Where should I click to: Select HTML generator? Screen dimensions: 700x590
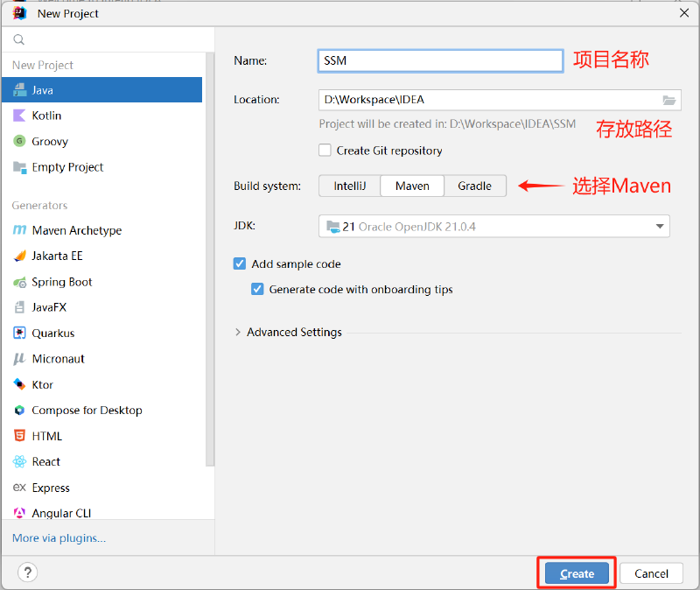[101, 436]
